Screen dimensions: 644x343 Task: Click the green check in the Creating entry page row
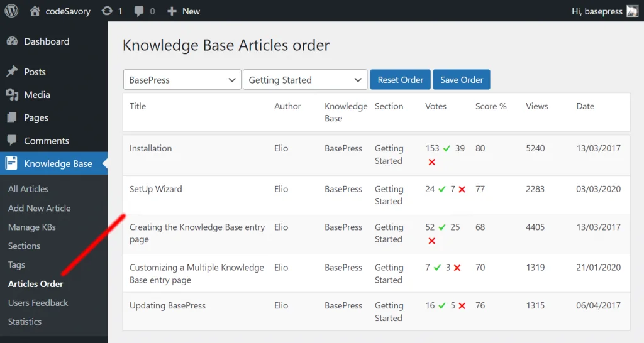pyautogui.click(x=442, y=227)
